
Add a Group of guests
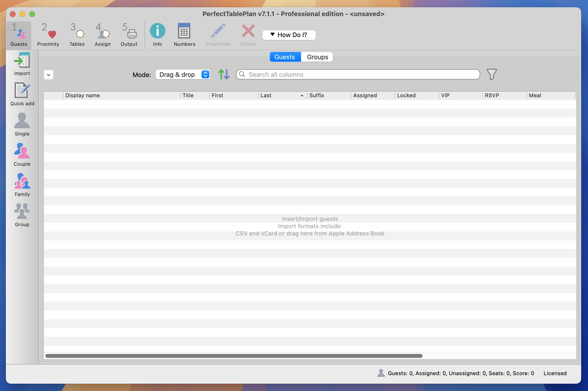pyautogui.click(x=22, y=211)
